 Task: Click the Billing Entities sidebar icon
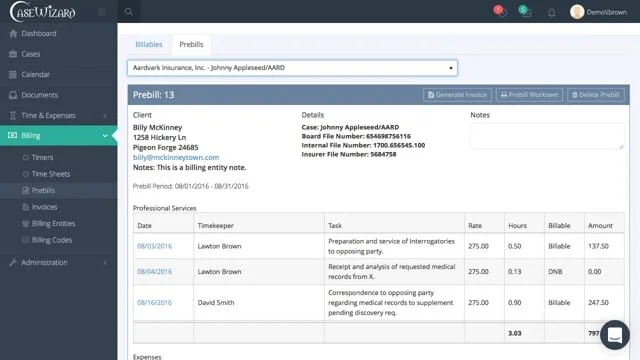point(26,224)
